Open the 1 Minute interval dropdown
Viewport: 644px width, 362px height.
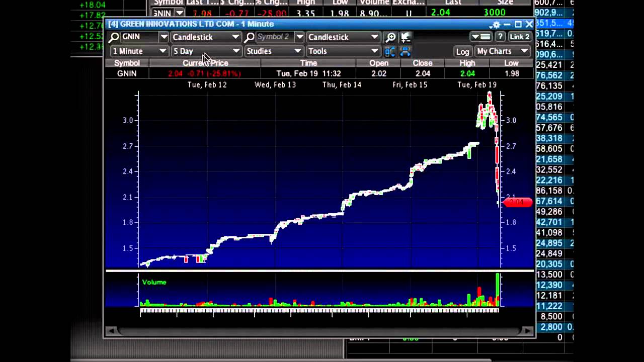(x=139, y=51)
